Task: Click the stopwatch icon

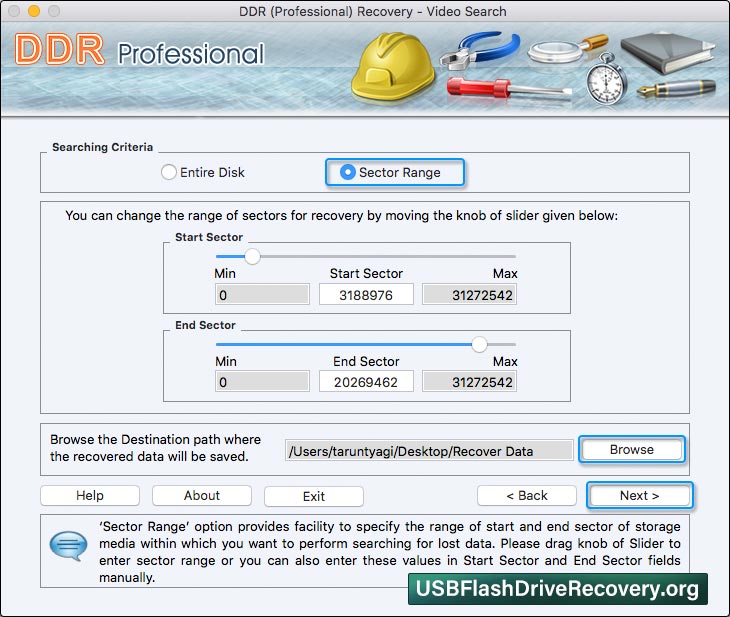Action: coord(606,79)
